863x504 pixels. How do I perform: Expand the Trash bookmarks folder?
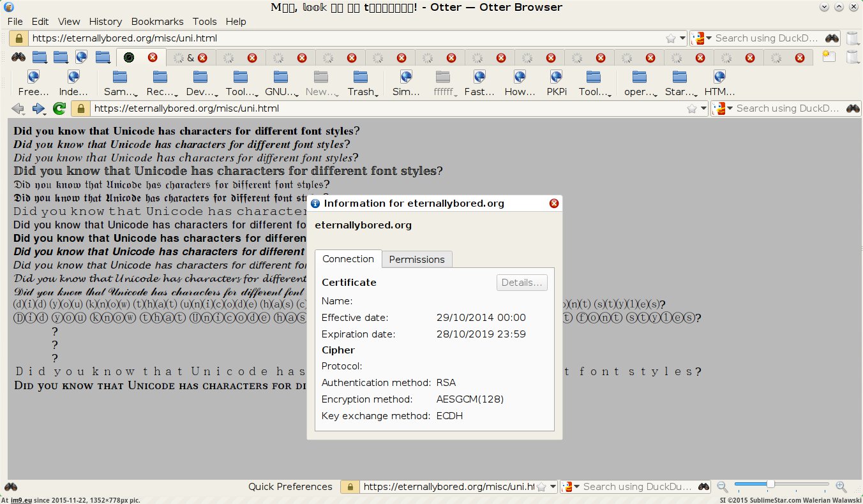pyautogui.click(x=361, y=84)
